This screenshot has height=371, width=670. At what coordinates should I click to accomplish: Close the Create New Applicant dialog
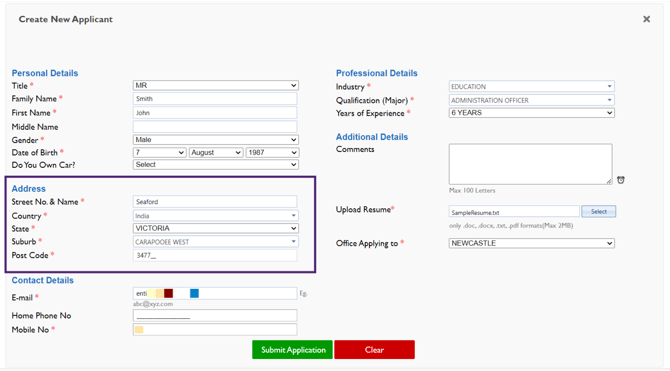pos(646,19)
